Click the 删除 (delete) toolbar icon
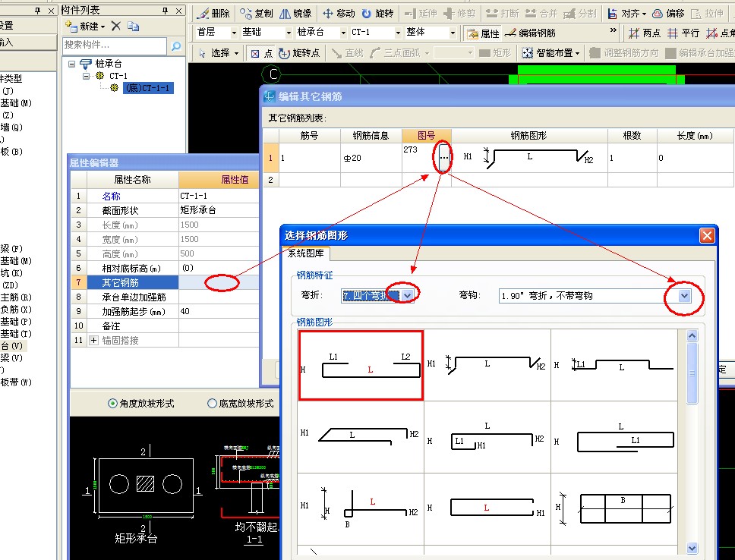The width and height of the screenshot is (735, 560). (x=213, y=13)
